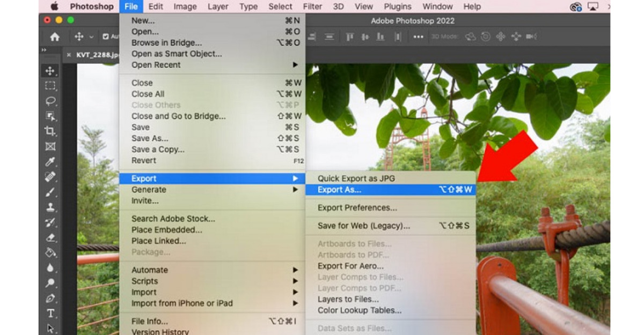644x335 pixels.
Task: Select the Eraser tool
Action: tap(50, 237)
